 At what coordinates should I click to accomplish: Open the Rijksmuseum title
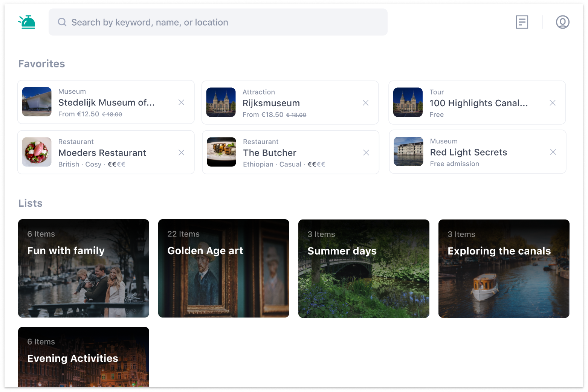(271, 103)
